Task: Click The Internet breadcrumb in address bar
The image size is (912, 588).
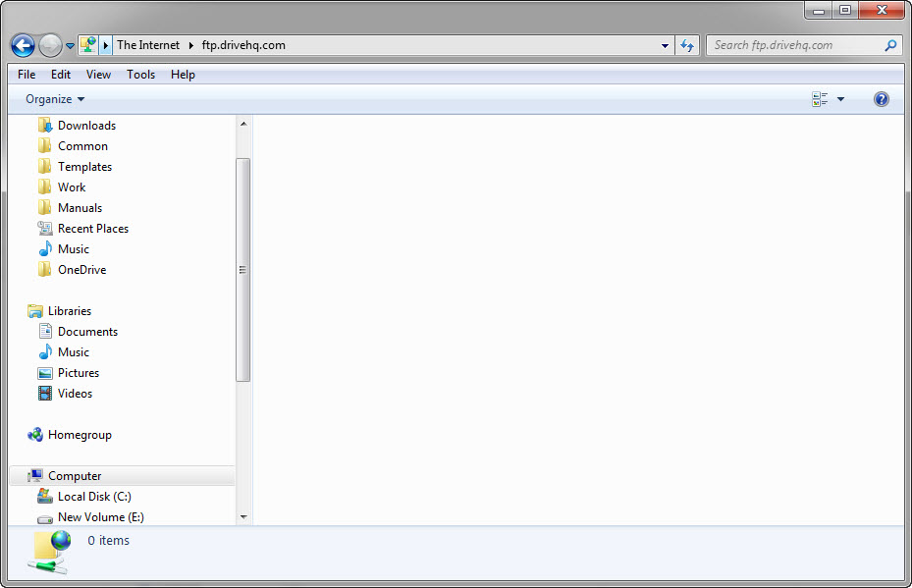Action: [148, 45]
